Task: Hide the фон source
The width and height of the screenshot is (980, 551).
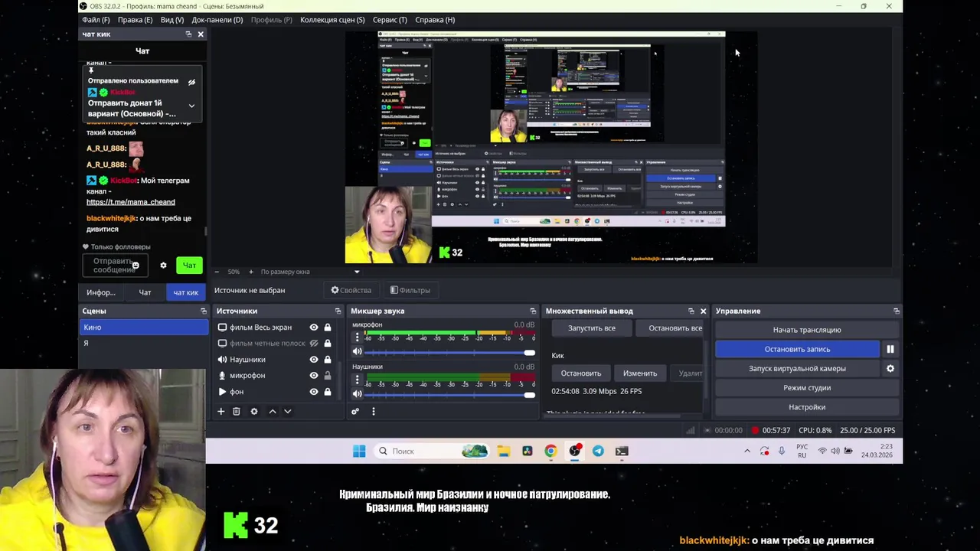Action: tap(314, 392)
